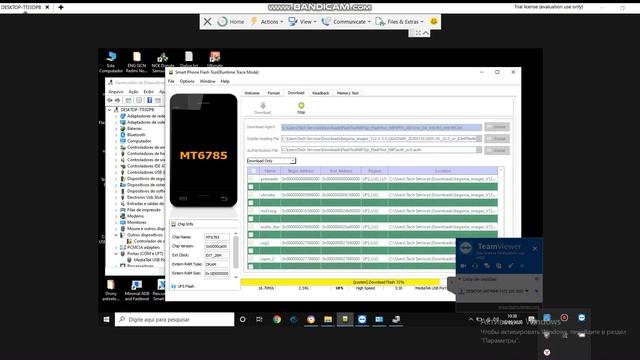
Task: Open the File menu in Flash Tool
Action: click(x=171, y=81)
